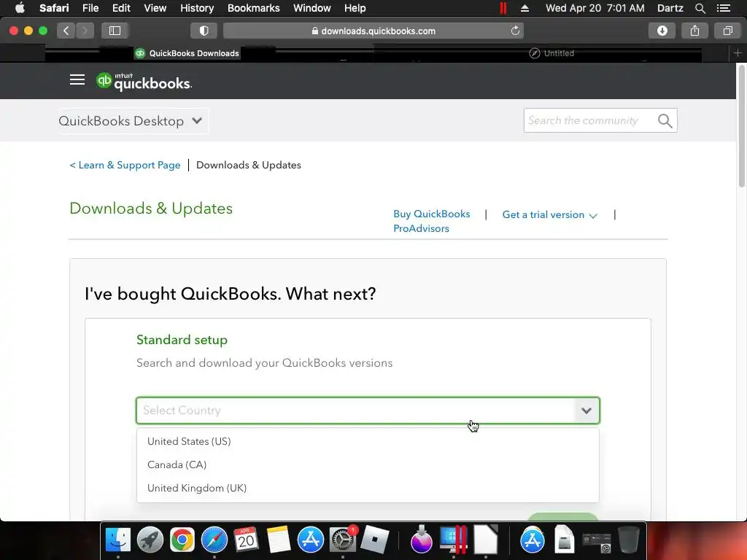The image size is (747, 560).
Task: Open the Edit menu
Action: (121, 8)
